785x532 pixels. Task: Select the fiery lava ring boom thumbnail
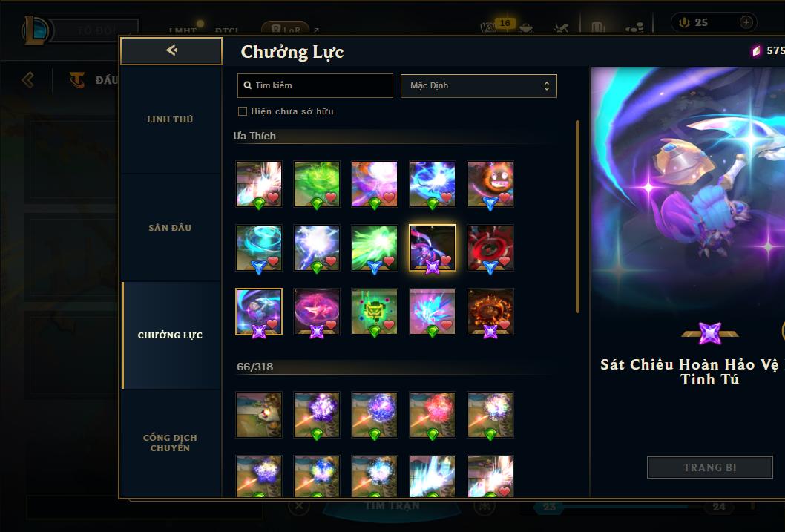(490, 312)
